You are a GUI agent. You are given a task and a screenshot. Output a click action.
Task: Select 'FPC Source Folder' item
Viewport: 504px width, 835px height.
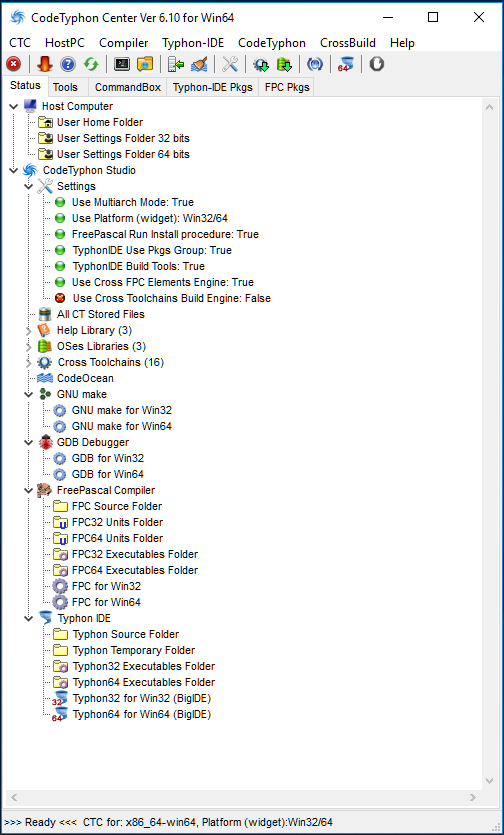pos(117,506)
